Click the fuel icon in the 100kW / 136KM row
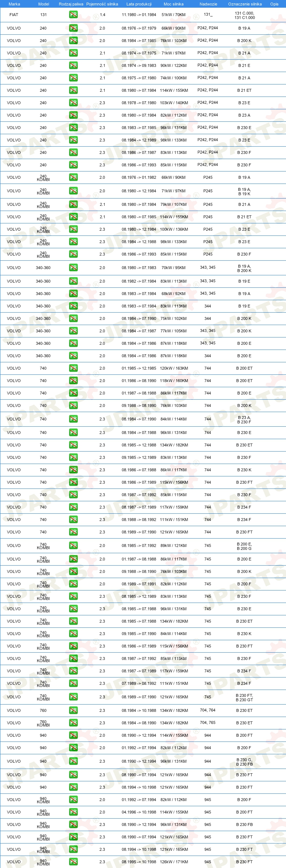This screenshot has height=868, width=286. (73, 229)
